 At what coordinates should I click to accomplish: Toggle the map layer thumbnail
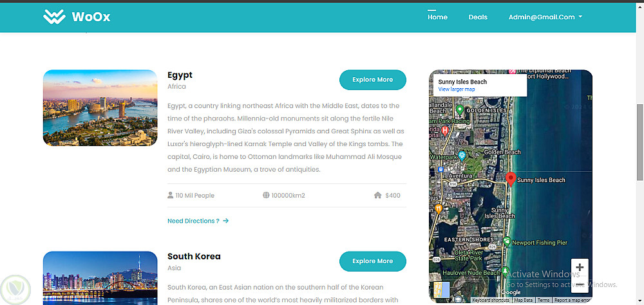(x=442, y=290)
